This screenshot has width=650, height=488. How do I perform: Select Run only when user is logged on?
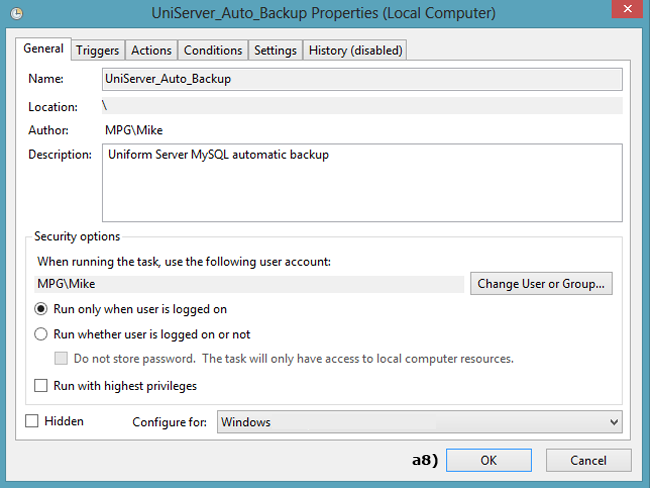42,310
